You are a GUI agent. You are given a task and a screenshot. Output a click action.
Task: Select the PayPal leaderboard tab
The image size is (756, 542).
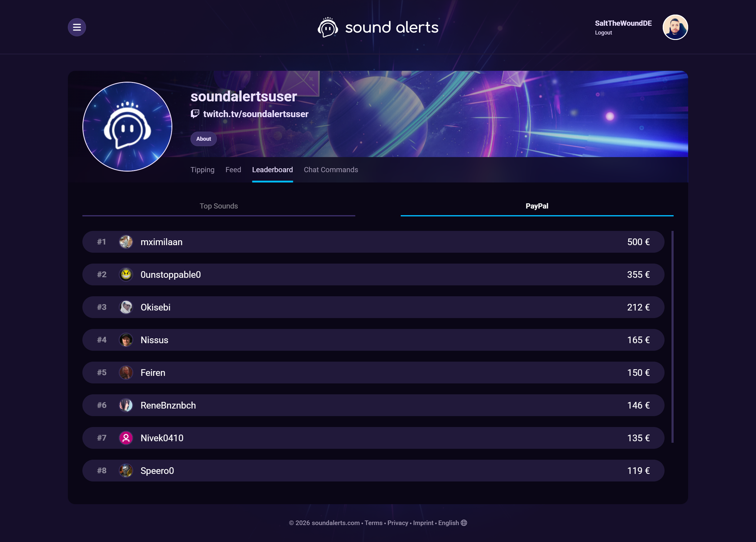[x=537, y=206]
